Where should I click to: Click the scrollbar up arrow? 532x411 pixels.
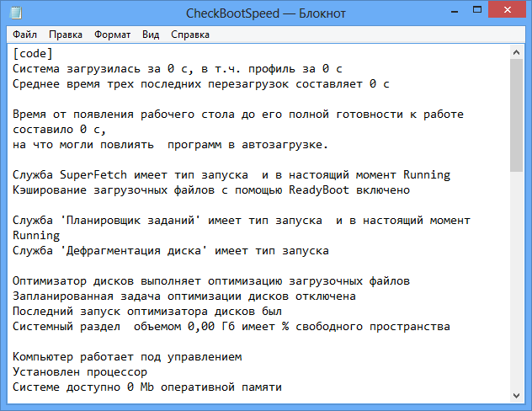click(x=516, y=52)
